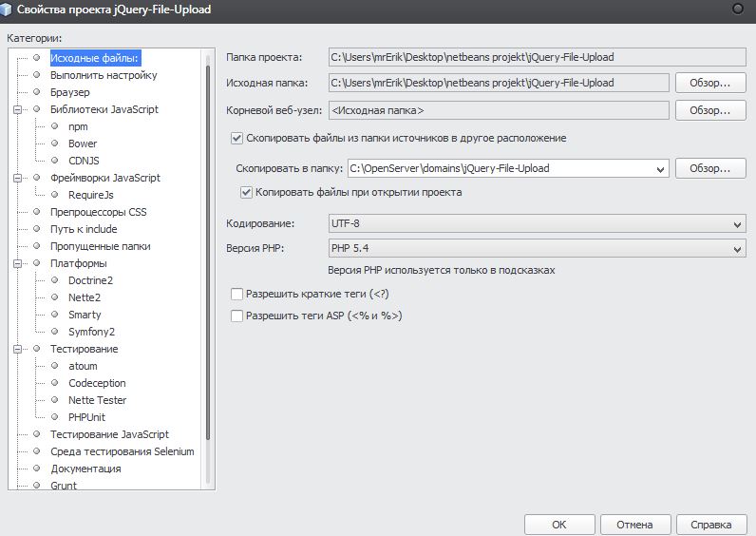Click Обзор button next to Исходная папка
The width and height of the screenshot is (756, 536).
(710, 84)
